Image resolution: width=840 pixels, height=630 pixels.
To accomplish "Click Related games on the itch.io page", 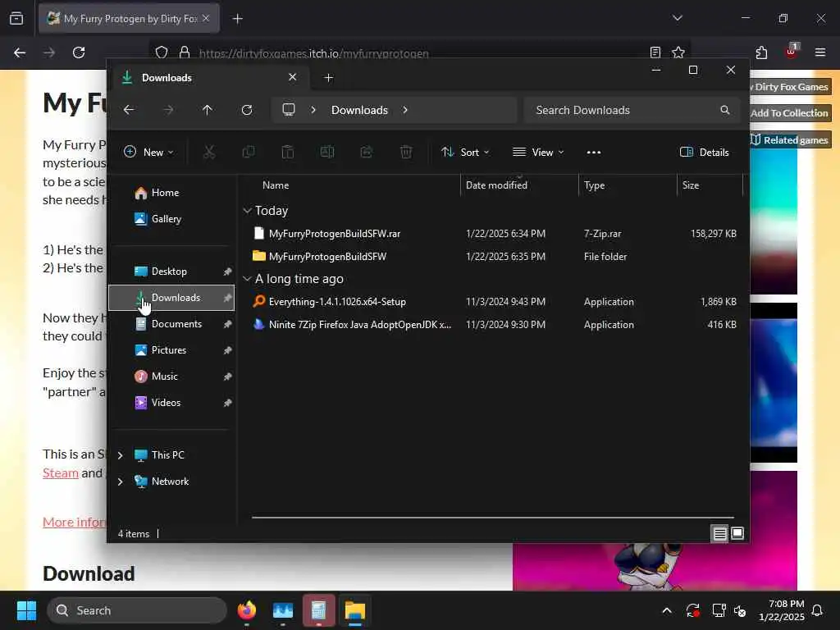I will 790,139.
